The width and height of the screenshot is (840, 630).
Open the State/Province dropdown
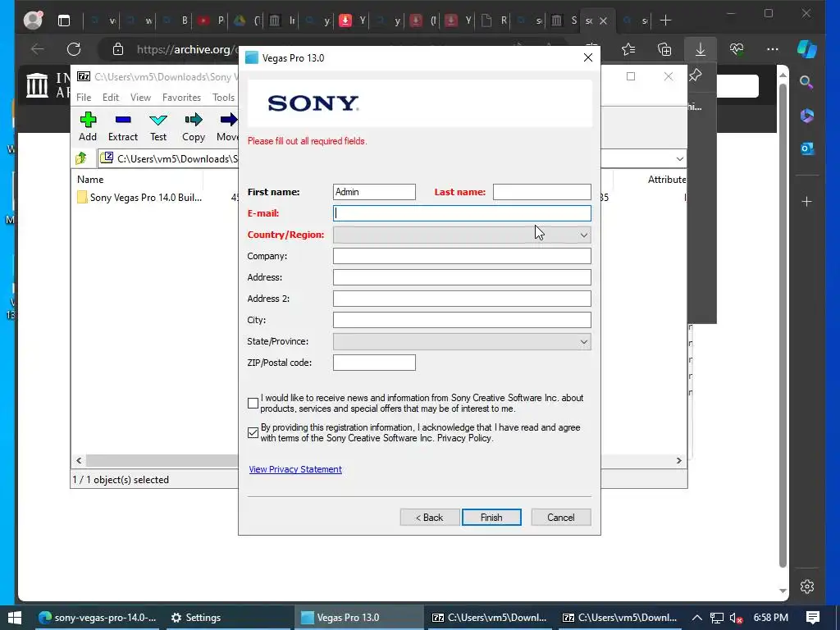pos(462,342)
